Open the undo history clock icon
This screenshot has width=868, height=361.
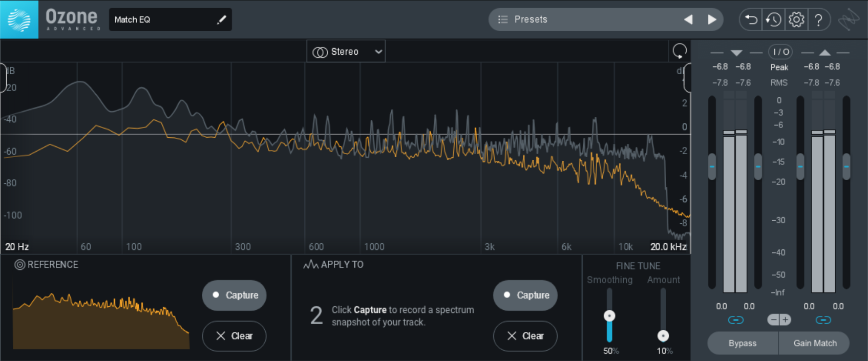point(773,20)
